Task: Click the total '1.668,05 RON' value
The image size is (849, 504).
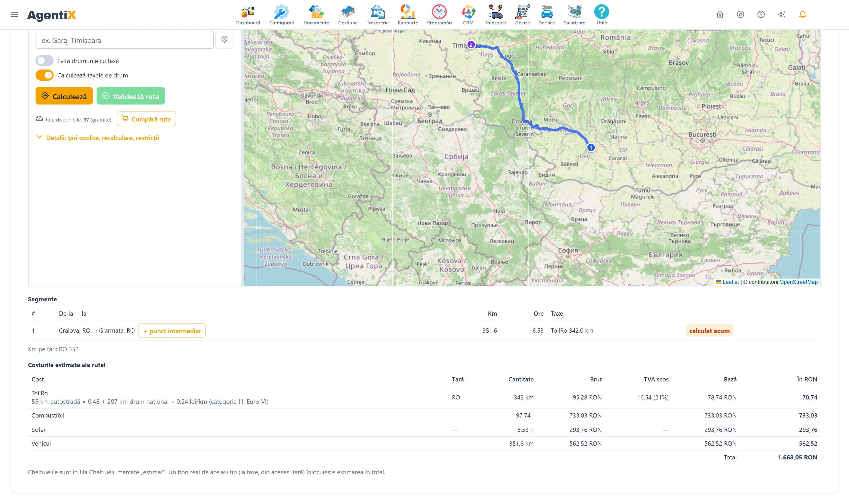Action: point(797,457)
